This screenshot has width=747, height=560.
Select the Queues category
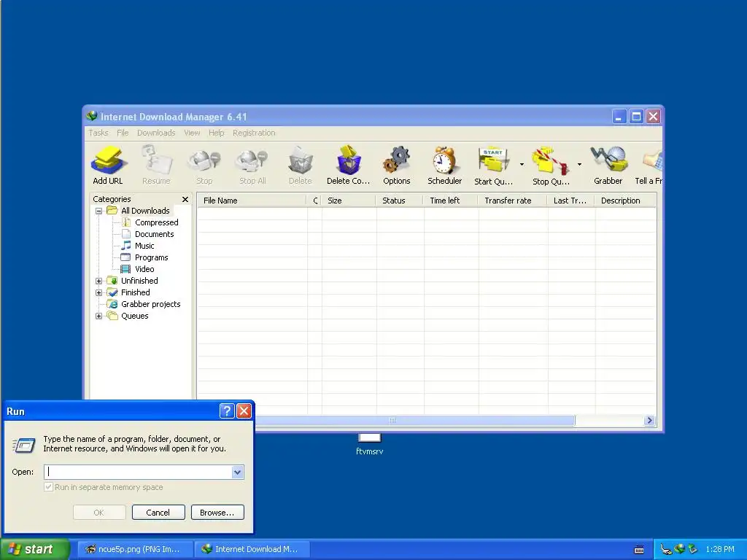point(134,316)
